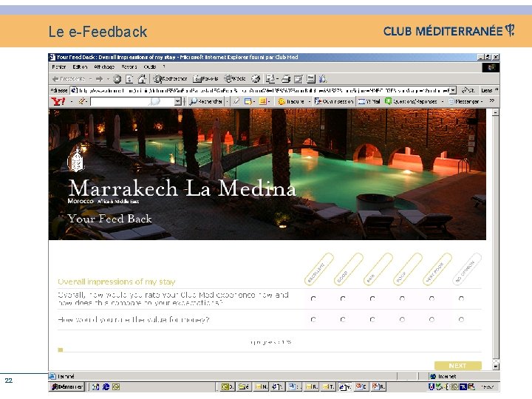Rate value for money as Fair
This screenshot has height=399, width=532.
pos(372,320)
